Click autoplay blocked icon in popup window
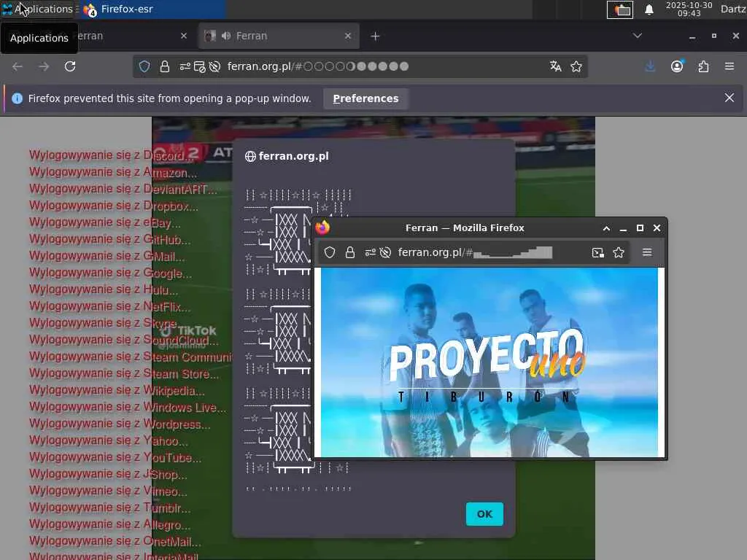Screen dimensions: 747x560 pos(385,252)
